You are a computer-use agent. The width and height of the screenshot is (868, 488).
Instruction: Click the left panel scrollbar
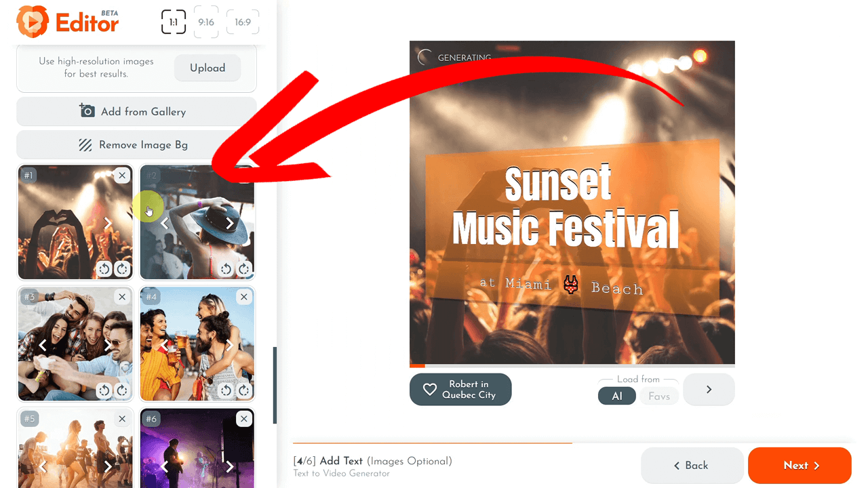pos(275,385)
